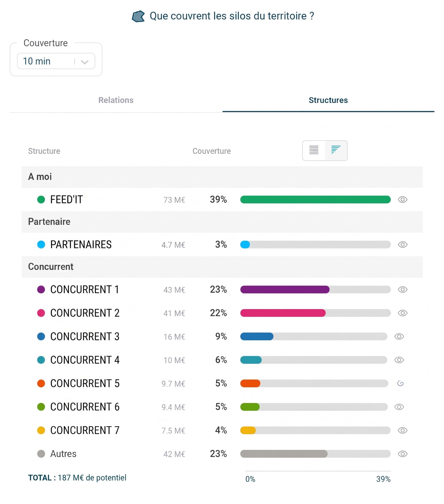Click the 4.7 M€ value for PARTENAIRES
Screen dimensions: 444x504
pyautogui.click(x=173, y=245)
